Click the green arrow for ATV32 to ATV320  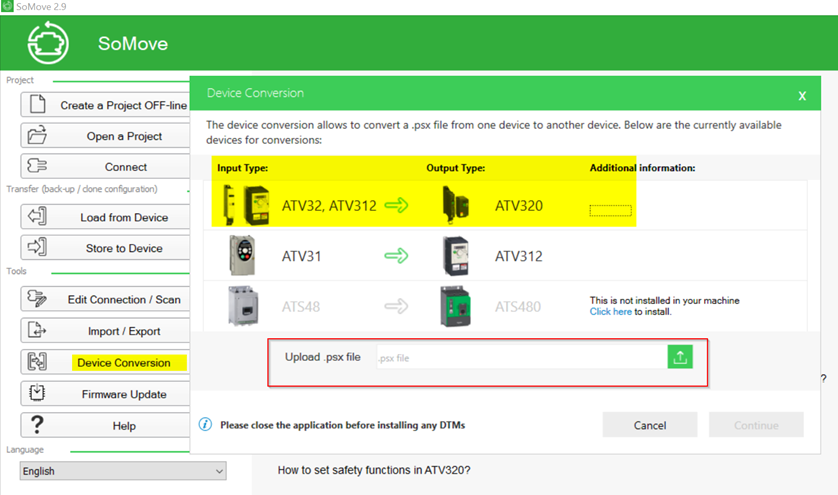[396, 205]
